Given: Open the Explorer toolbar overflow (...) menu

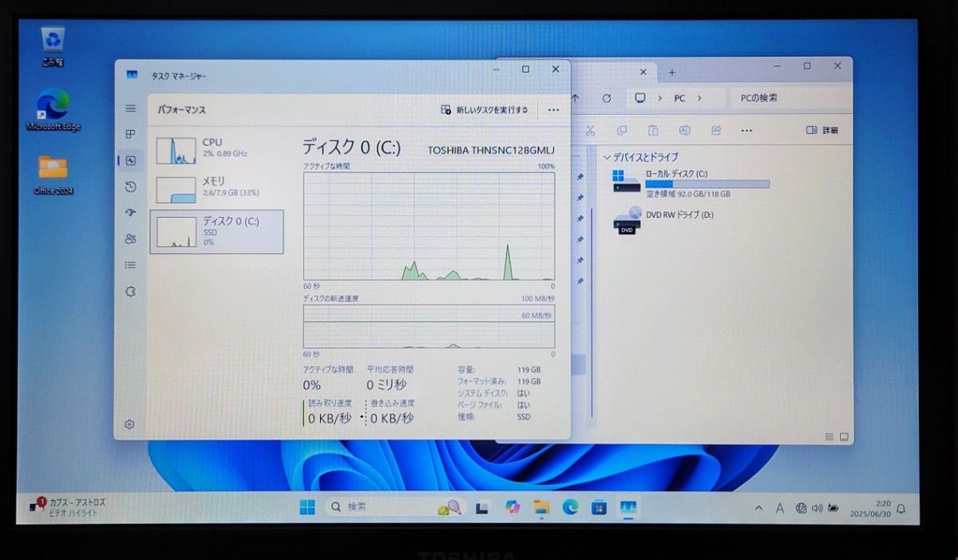Looking at the screenshot, I should pos(746,129).
